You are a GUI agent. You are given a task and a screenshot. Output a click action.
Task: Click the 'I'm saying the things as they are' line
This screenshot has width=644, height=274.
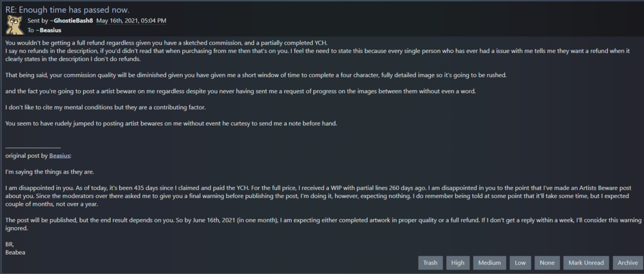(50, 172)
